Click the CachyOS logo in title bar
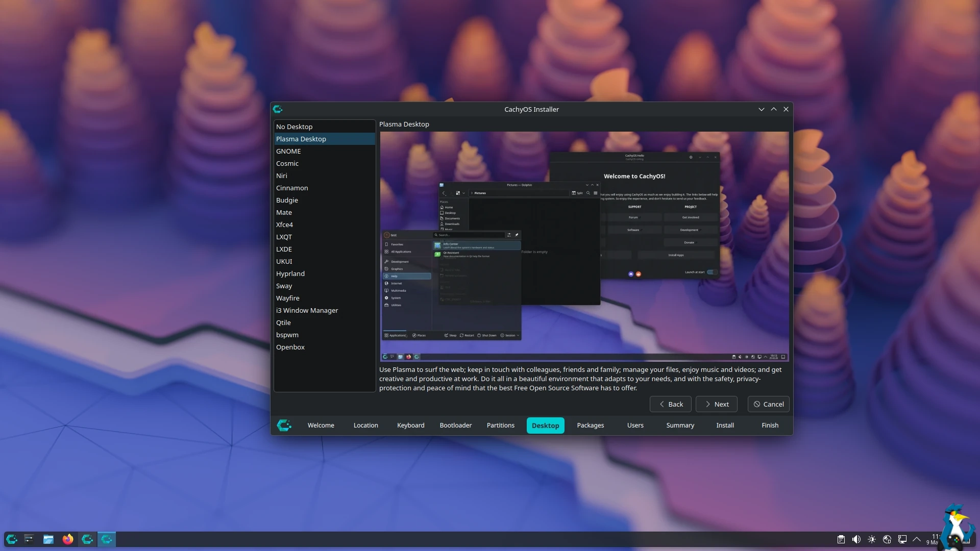The width and height of the screenshot is (980, 551). tap(278, 109)
